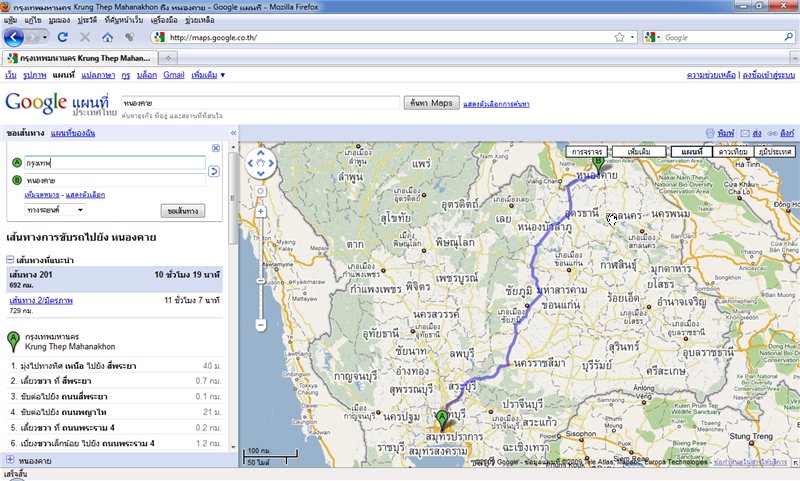The height and width of the screenshot is (481, 800).
Task: Open the back-history dropdown arrow
Action: pyautogui.click(x=45, y=37)
